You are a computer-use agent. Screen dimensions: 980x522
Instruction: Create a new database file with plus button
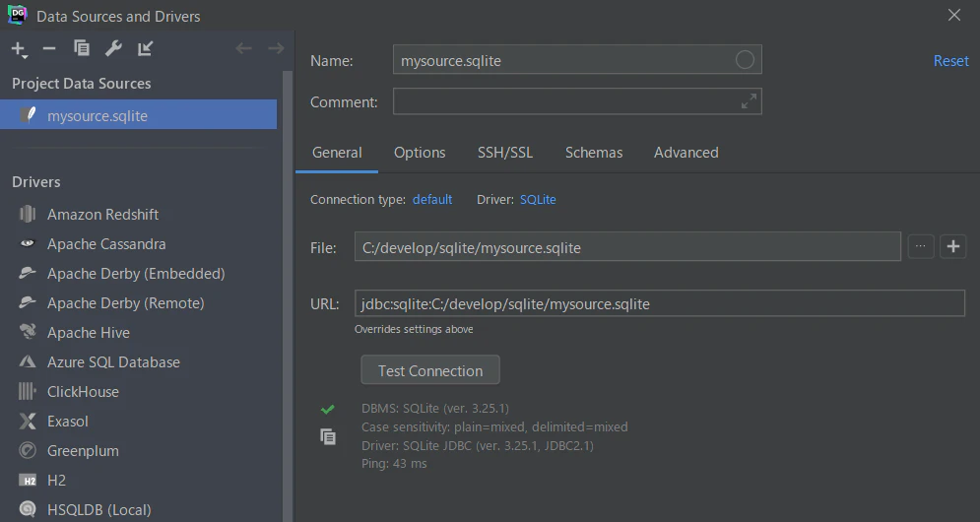coord(953,246)
